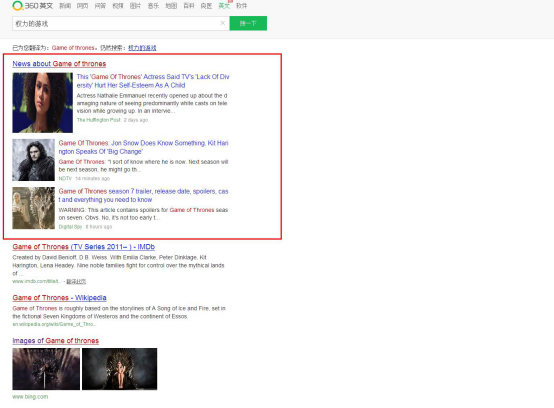This screenshot has height=408, width=554.
Task: Clear the search box with the X icon
Action: point(223,23)
